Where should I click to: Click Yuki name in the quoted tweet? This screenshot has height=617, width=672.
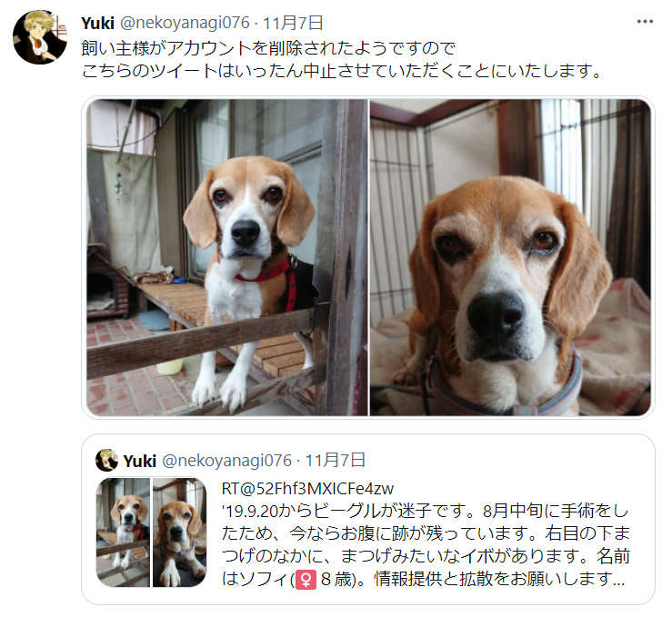click(140, 461)
